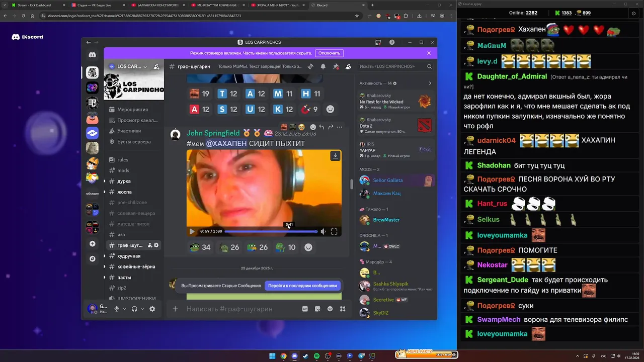Mute the video volume icon
The height and width of the screenshot is (362, 644).
[x=323, y=231]
